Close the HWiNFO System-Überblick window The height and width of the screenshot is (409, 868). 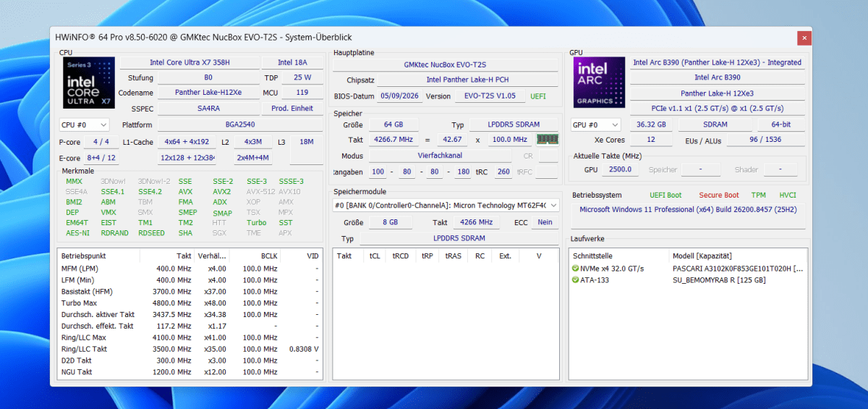tap(804, 37)
